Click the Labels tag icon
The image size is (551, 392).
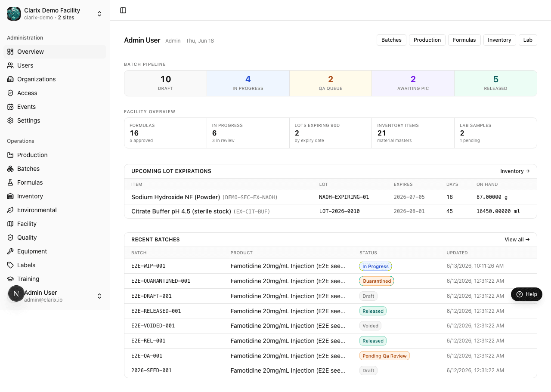pos(10,265)
